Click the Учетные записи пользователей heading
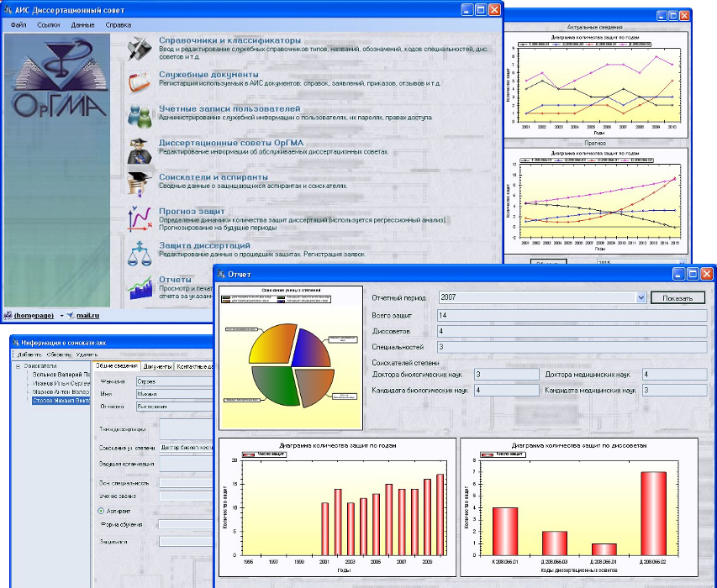This screenshot has width=717, height=588. 229,108
